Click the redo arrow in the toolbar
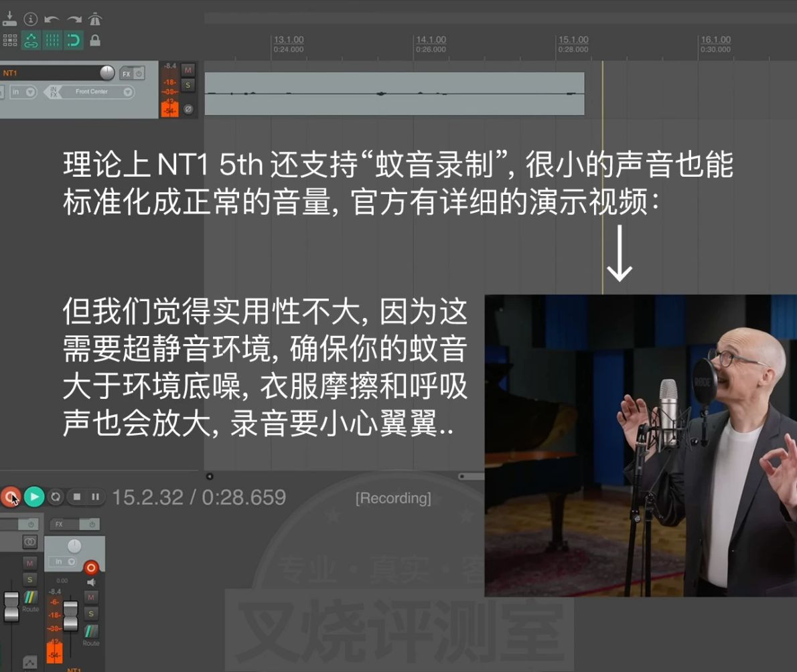 [74, 19]
